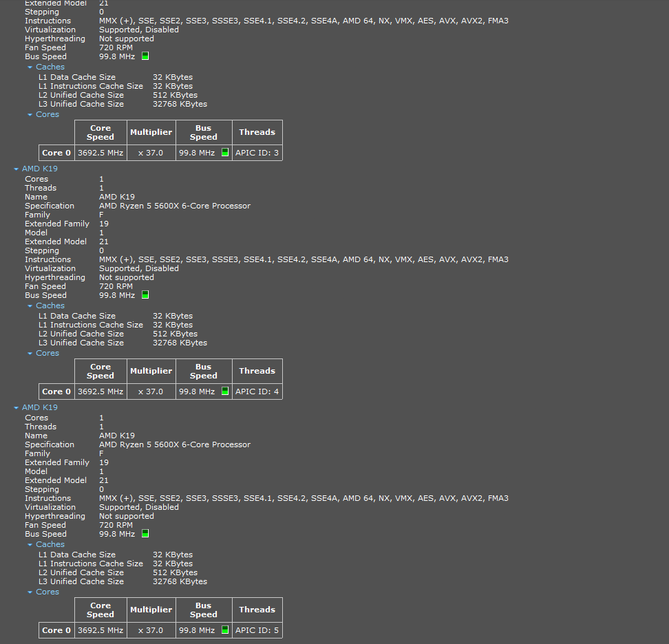Select the APIC ID: 5 cell
The width and height of the screenshot is (669, 644).
[257, 630]
